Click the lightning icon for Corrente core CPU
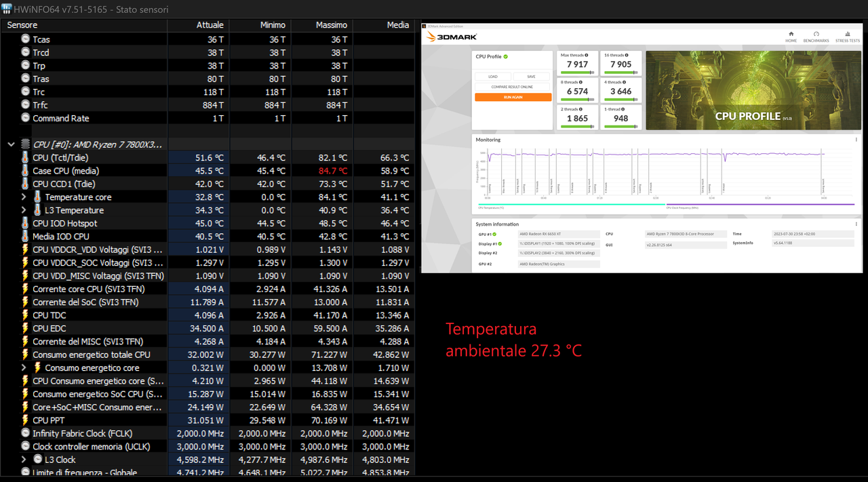The height and width of the screenshot is (482, 868). 26,289
